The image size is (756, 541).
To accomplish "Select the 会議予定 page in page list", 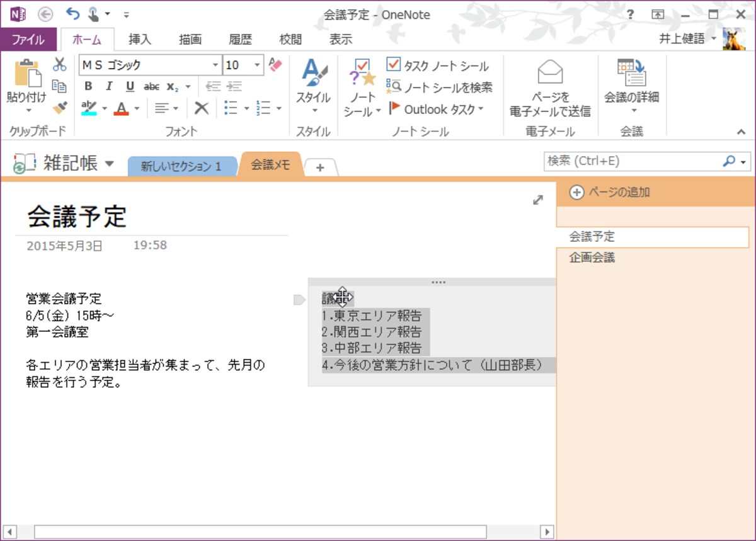I will (x=653, y=237).
